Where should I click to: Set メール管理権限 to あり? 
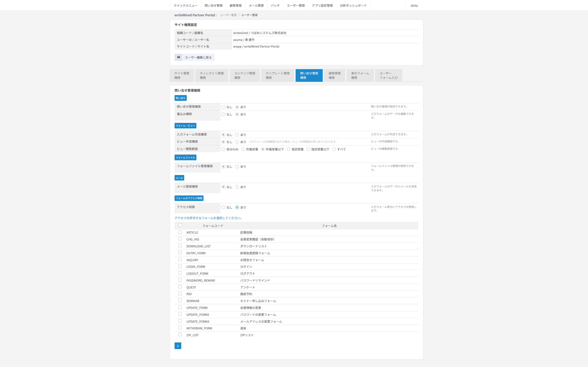click(237, 187)
